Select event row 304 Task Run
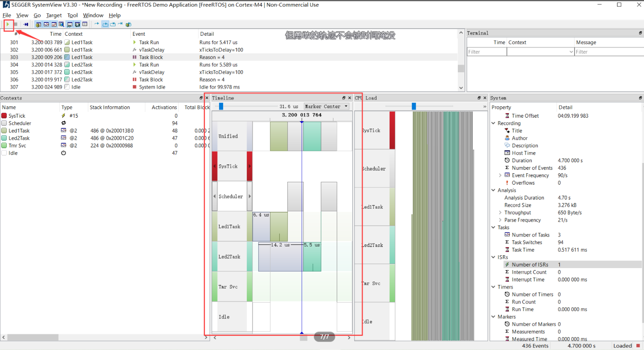The height and width of the screenshot is (350, 644). pyautogui.click(x=229, y=65)
